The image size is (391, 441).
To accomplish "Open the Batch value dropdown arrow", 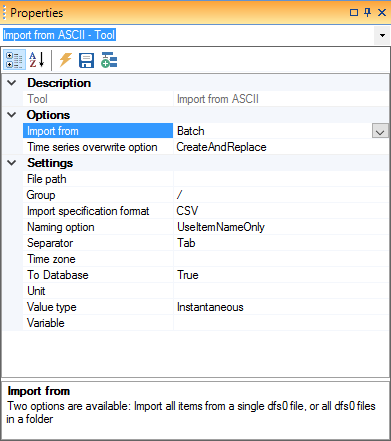I will [380, 131].
